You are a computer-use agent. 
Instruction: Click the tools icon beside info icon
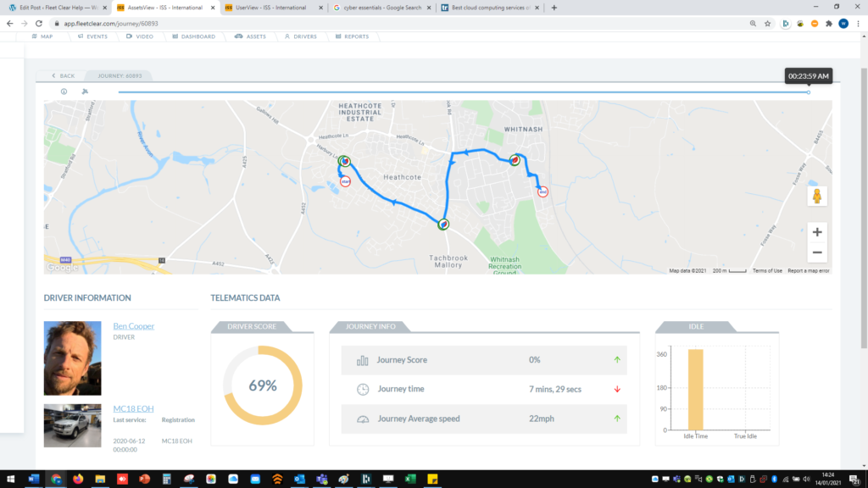pos(85,91)
